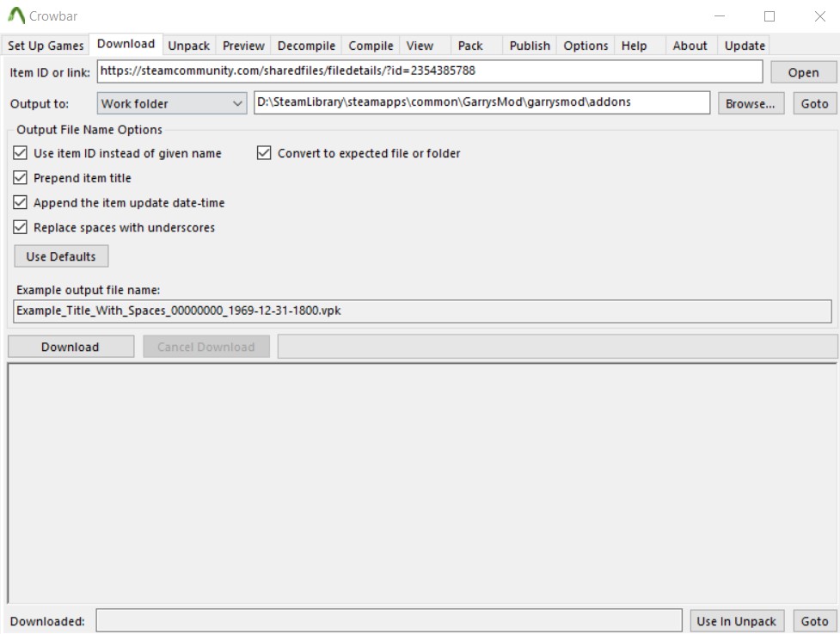Click Open next to item link
Viewport: 840px width, 634px height.
click(803, 72)
